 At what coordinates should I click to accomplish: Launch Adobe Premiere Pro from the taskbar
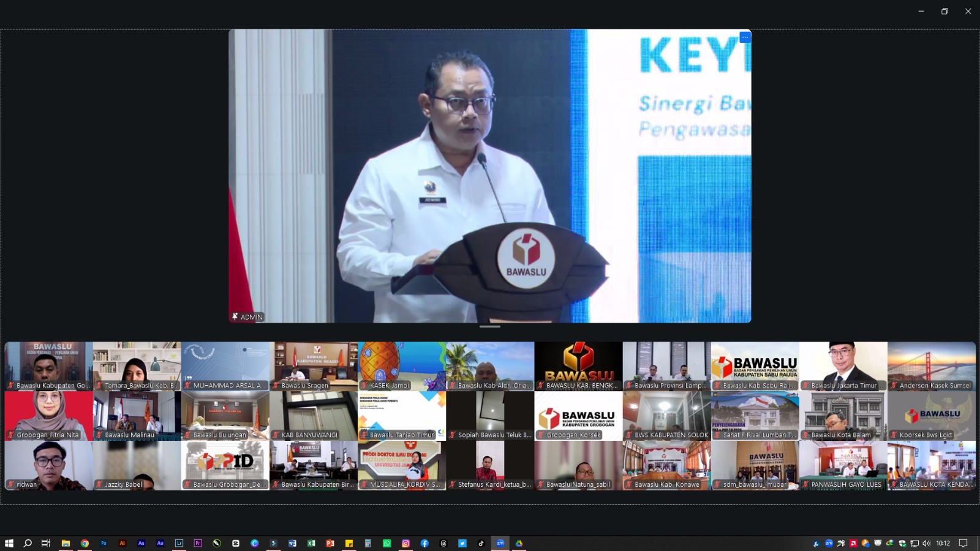pos(198,543)
